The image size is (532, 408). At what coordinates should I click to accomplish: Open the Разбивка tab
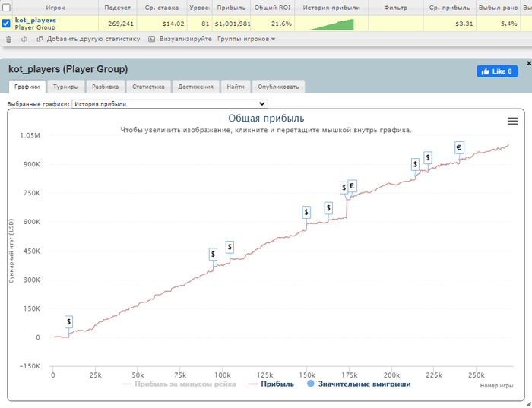[x=105, y=87]
